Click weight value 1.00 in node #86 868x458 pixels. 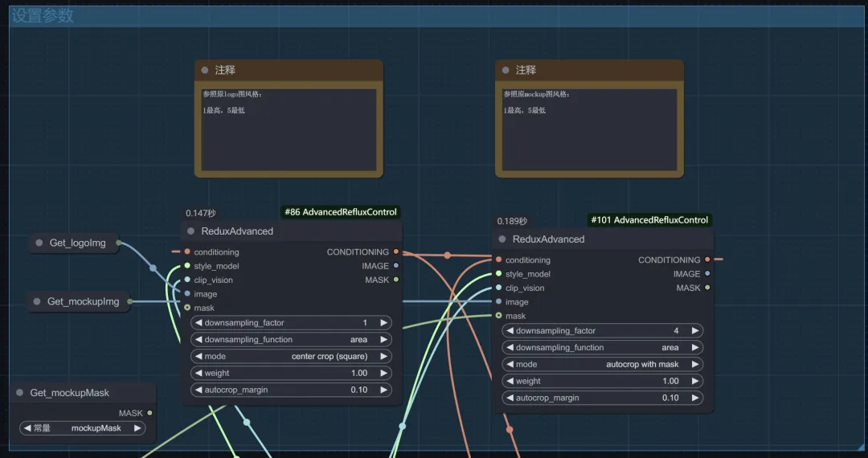tap(359, 373)
